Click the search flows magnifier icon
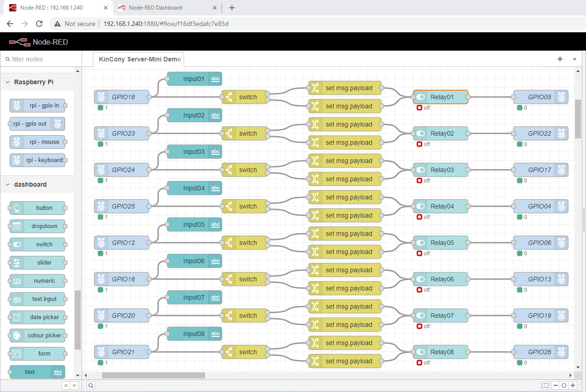Screen dimensions: 586x392 [91, 386]
